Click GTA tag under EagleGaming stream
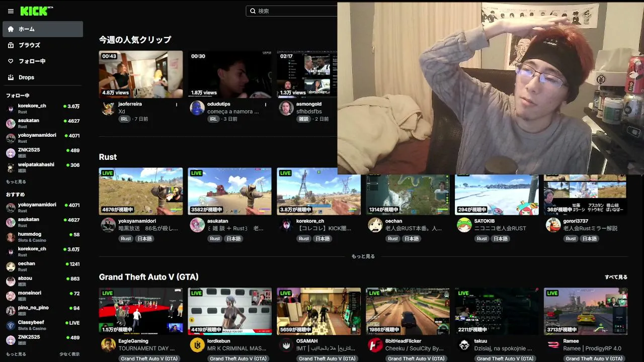This screenshot has height=362, width=644. [x=149, y=358]
